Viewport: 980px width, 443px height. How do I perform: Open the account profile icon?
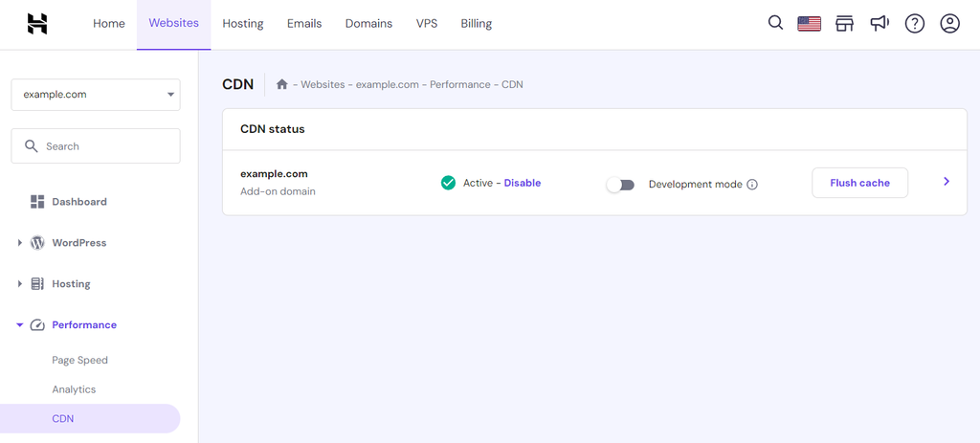tap(949, 24)
